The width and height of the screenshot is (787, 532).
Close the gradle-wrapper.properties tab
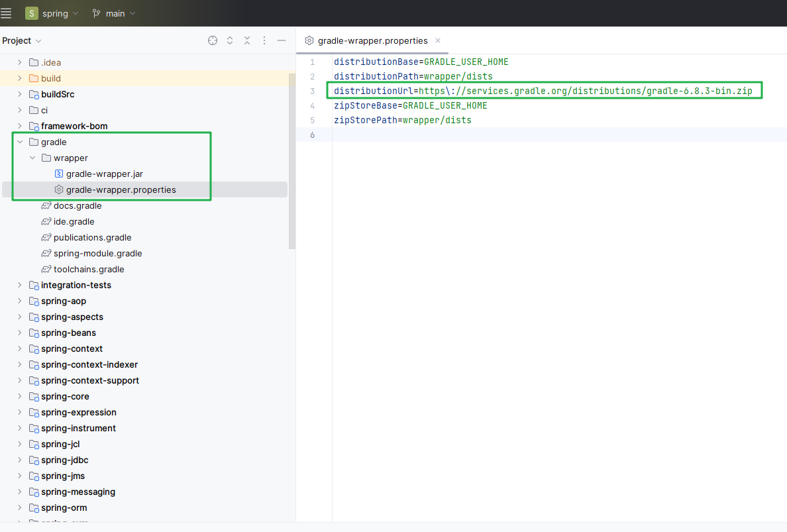click(438, 40)
